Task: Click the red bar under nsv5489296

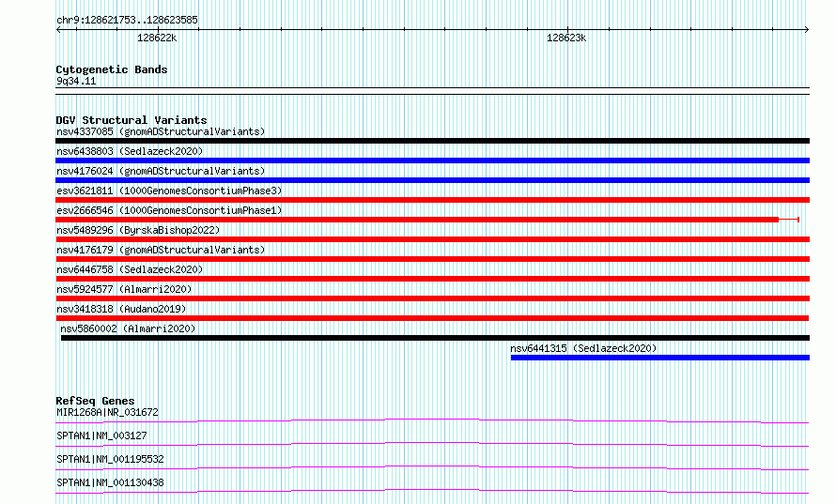Action: [x=432, y=239]
